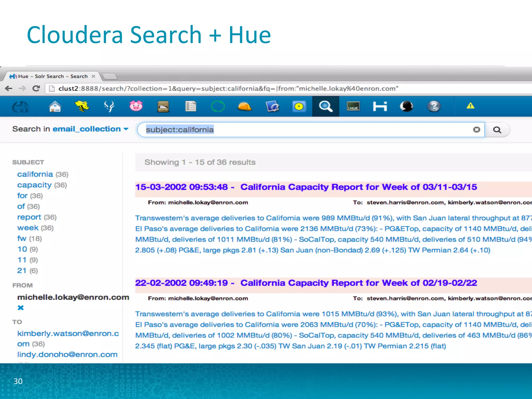Click the selected from filter michelle.lokay@enron.com
The height and width of the screenshot is (399, 532).
73,297
